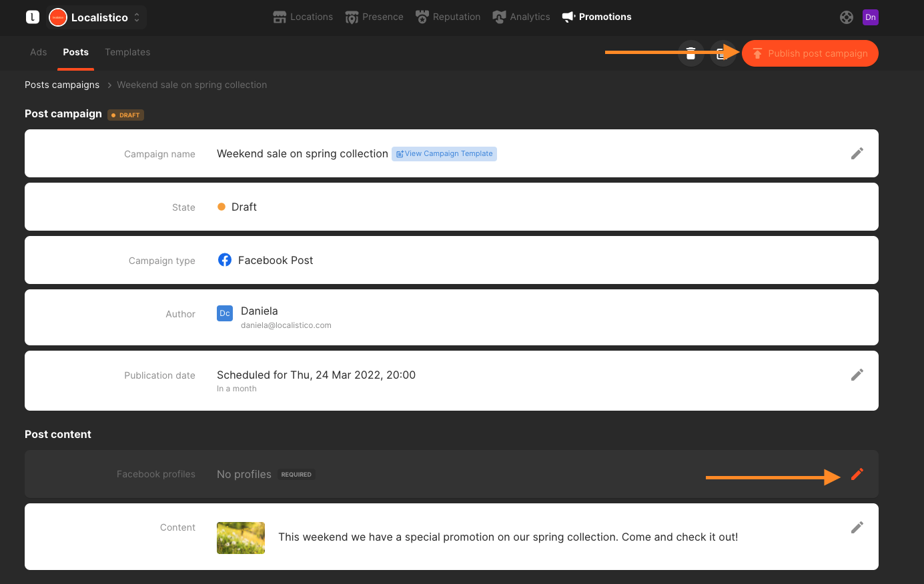
Task: Click the 'Scheduled for Thu, 24 Mar 2022, 20:00' text
Action: click(316, 375)
